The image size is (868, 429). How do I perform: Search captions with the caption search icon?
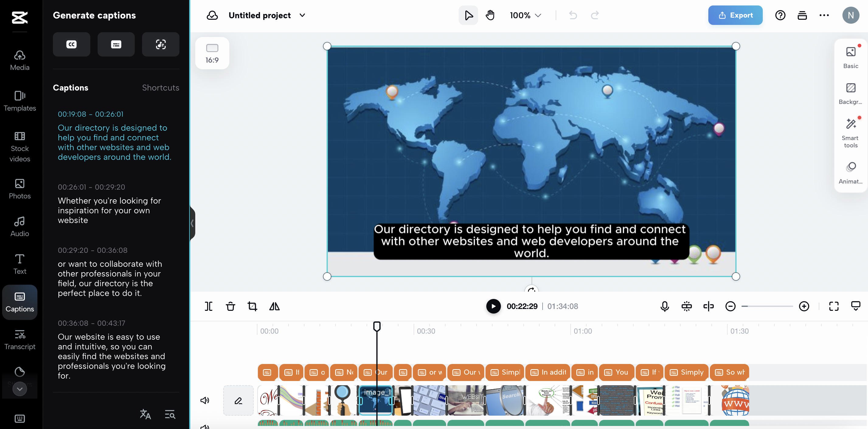pyautogui.click(x=170, y=414)
